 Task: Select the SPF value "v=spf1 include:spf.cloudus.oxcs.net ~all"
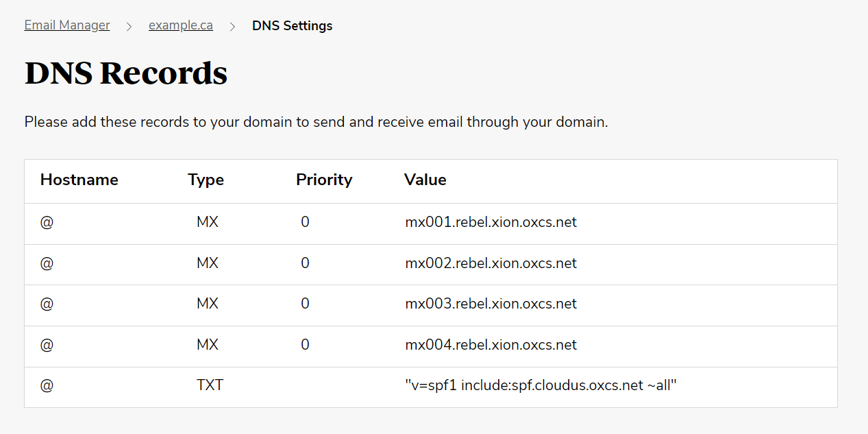[x=541, y=385]
